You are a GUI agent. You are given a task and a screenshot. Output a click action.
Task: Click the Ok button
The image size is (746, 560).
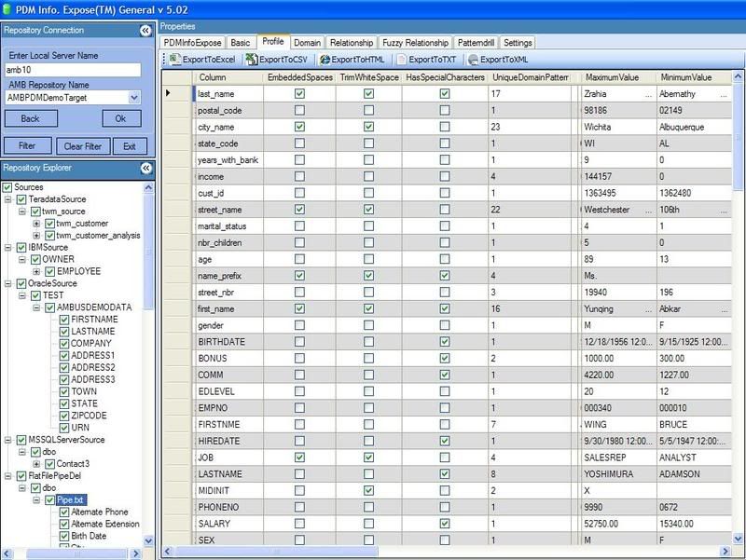coord(120,119)
